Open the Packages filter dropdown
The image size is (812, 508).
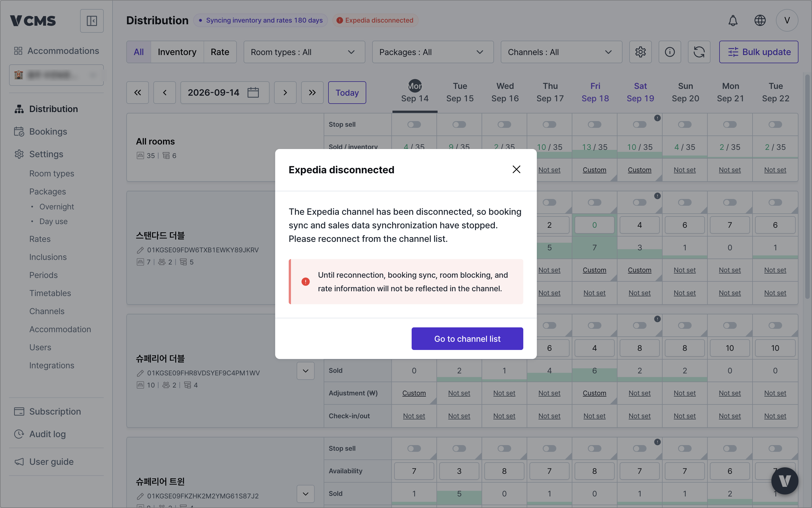pos(433,52)
